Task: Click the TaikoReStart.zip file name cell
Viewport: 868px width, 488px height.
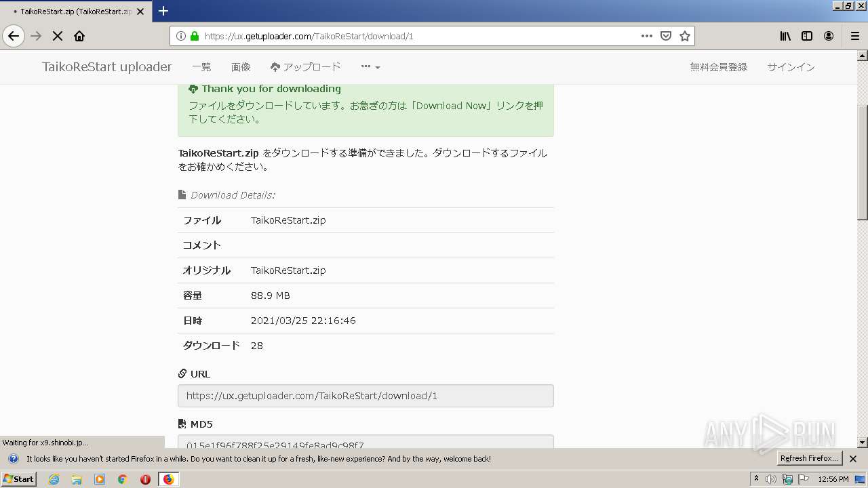Action: 288,220
